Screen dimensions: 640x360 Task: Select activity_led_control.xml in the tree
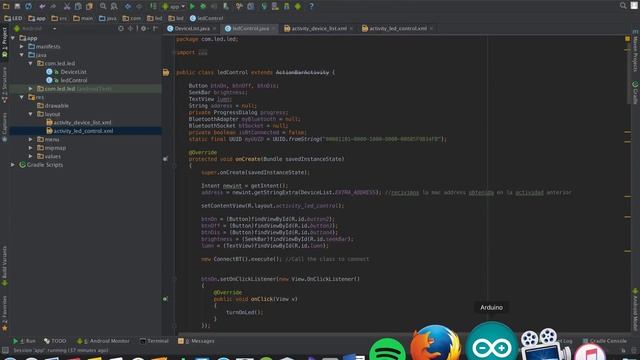point(80,131)
